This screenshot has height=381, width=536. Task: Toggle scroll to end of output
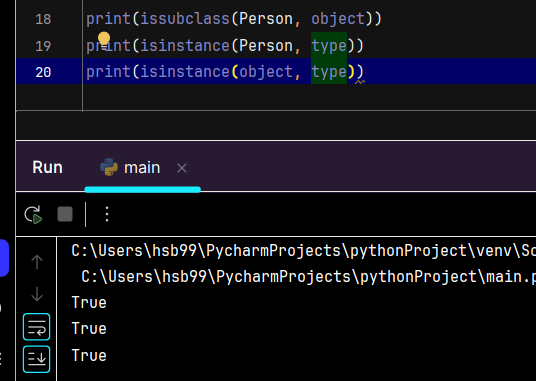coord(37,359)
